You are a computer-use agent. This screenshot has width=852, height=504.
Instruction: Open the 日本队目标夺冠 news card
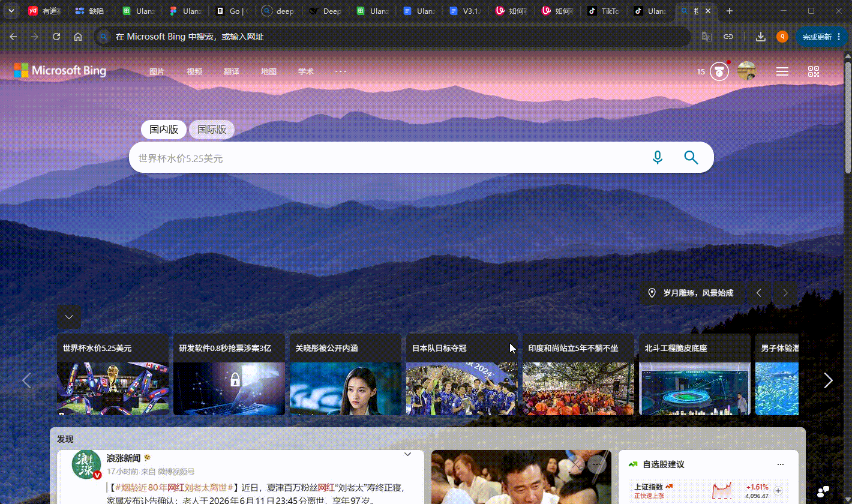click(462, 374)
